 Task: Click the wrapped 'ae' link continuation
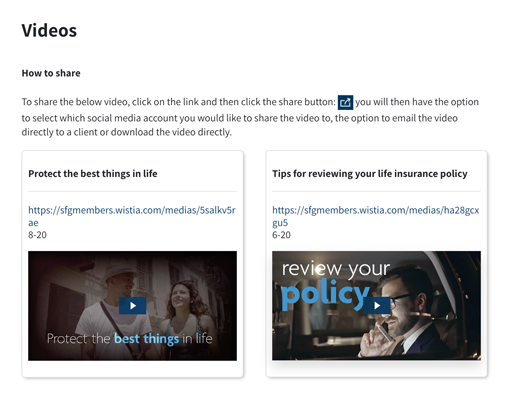tap(33, 223)
